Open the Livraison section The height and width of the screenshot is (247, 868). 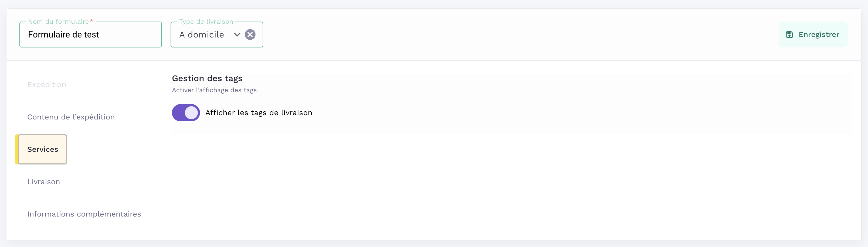point(43,181)
